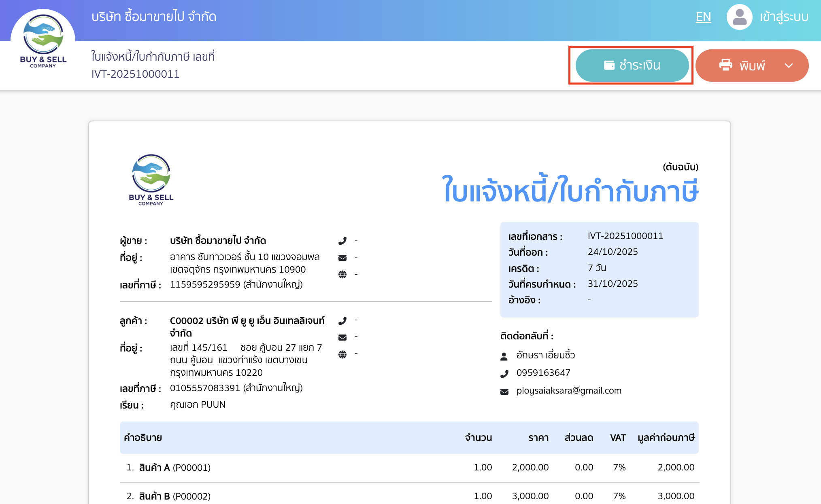The image size is (821, 504).
Task: Click the phone icon next to seller details
Action: click(343, 240)
